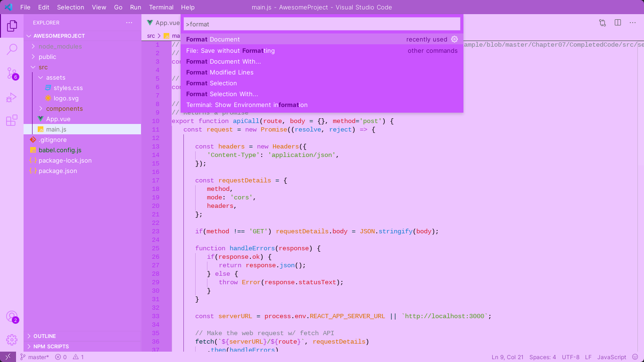
Task: Split the editor to the right
Action: tap(618, 23)
